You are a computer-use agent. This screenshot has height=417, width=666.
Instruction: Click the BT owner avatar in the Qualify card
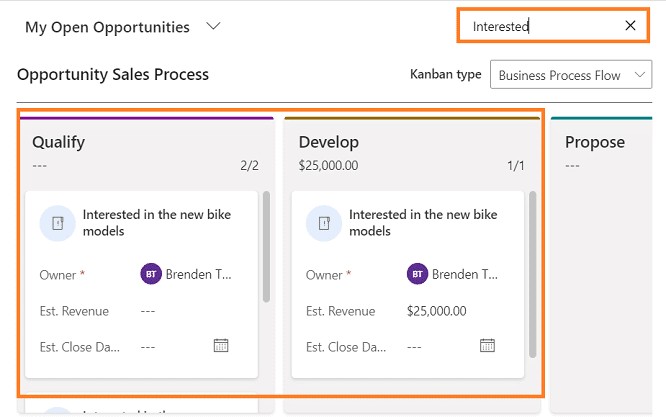point(151,274)
